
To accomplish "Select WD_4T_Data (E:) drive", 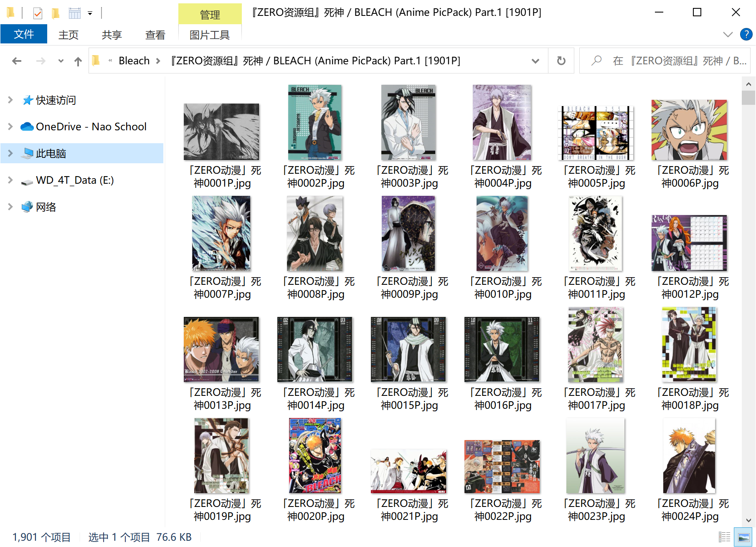I will [75, 180].
